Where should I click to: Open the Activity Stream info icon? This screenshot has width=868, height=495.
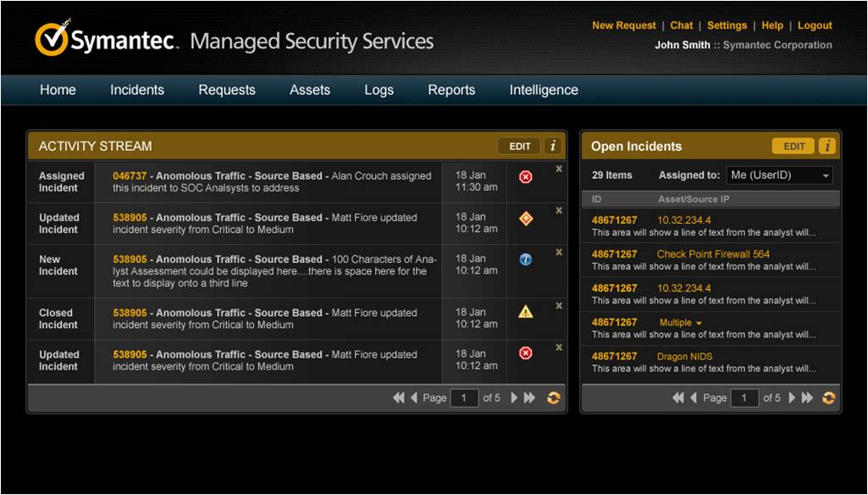click(552, 147)
